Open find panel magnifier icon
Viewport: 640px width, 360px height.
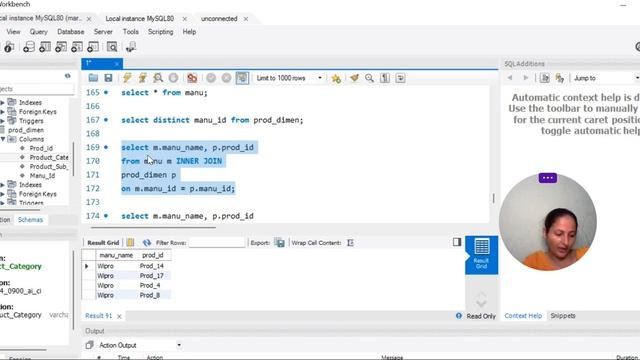[x=369, y=78]
